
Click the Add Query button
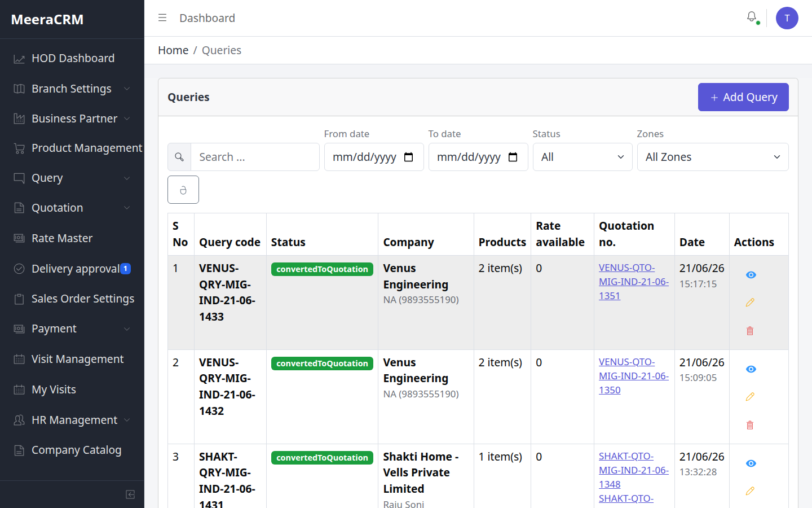click(743, 97)
